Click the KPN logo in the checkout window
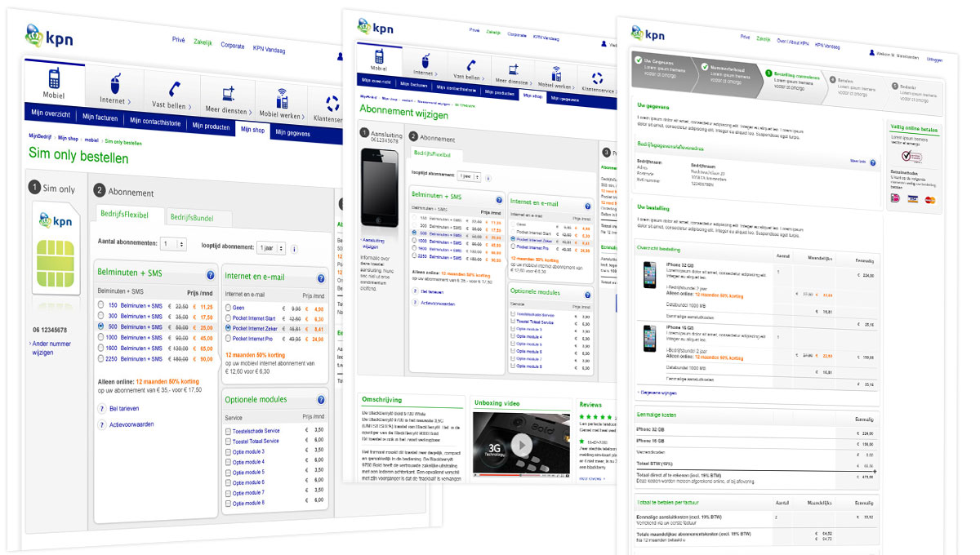The image size is (980, 555). [x=647, y=34]
